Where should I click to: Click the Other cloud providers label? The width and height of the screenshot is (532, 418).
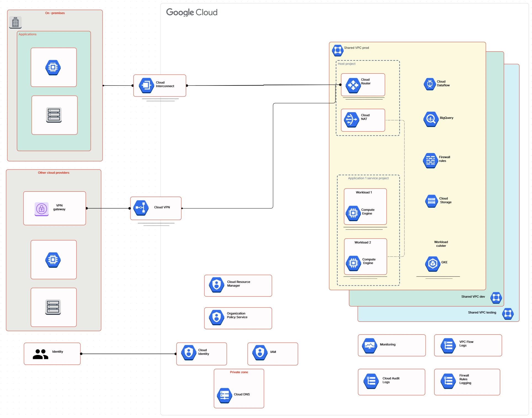(x=54, y=172)
